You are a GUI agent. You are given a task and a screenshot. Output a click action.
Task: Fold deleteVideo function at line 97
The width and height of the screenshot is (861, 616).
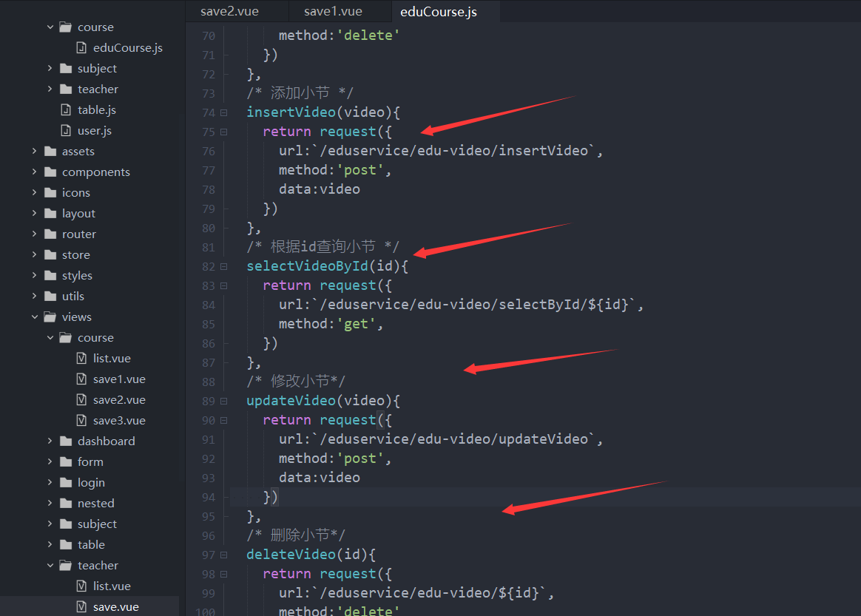click(224, 555)
